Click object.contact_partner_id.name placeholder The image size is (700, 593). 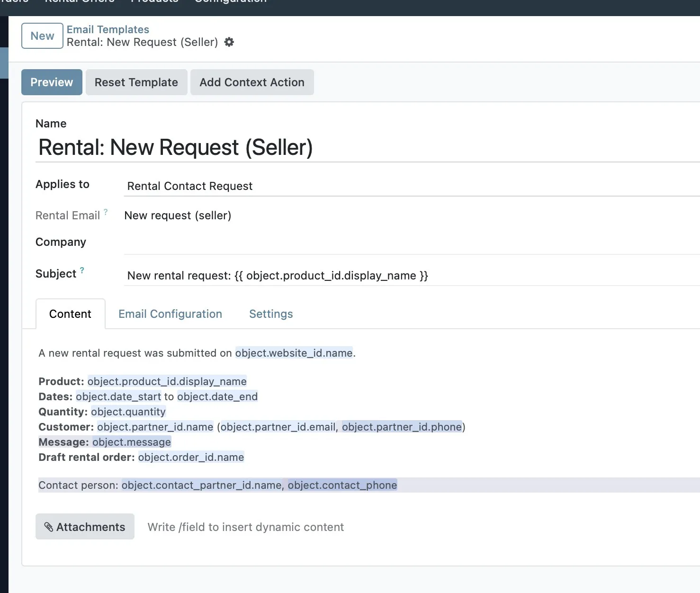click(x=202, y=485)
